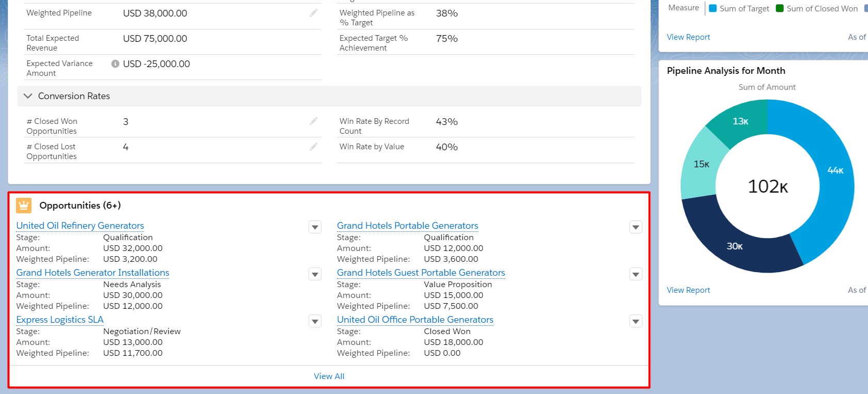Collapse the Conversion Rates section
Viewport: 868px width, 394px height.
[x=28, y=96]
